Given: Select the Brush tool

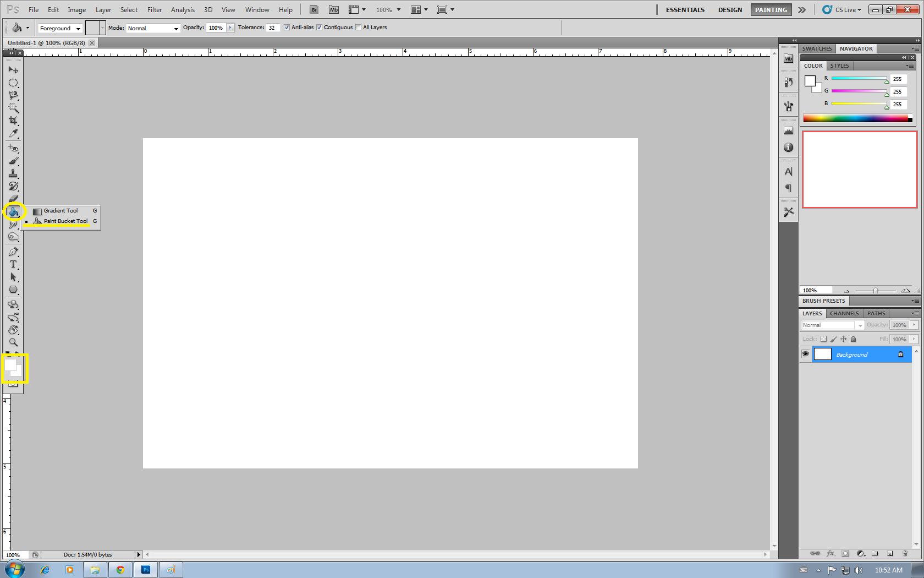Looking at the screenshot, I should (x=13, y=161).
